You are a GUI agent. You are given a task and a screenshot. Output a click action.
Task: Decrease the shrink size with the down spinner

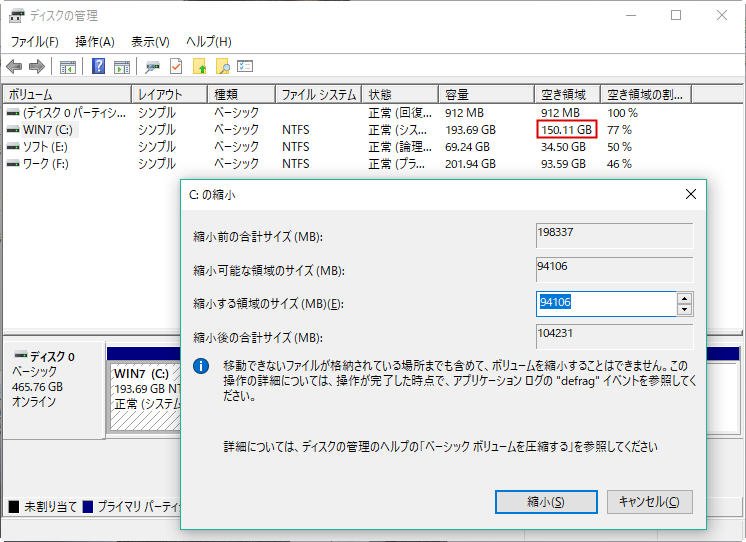(x=685, y=309)
